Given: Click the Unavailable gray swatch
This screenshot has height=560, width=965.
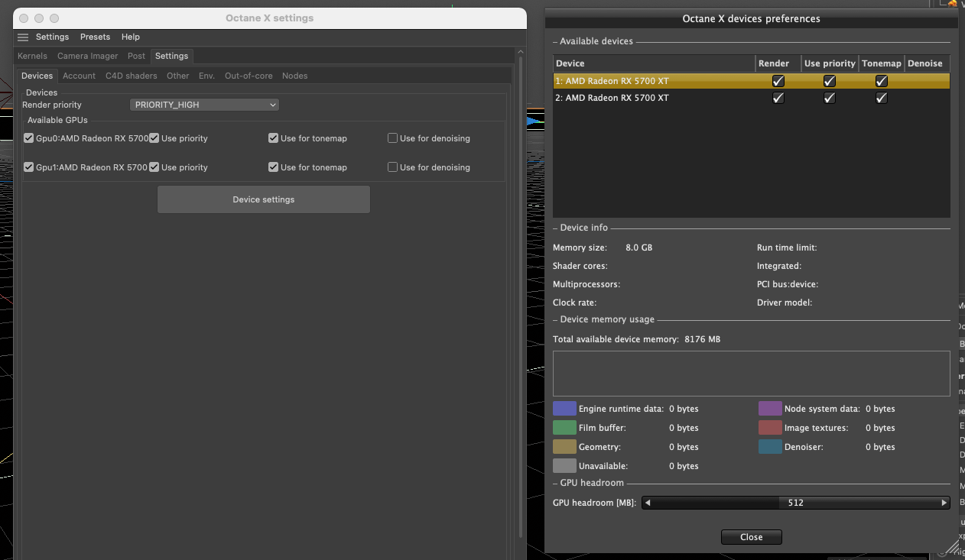Looking at the screenshot, I should pos(564,466).
